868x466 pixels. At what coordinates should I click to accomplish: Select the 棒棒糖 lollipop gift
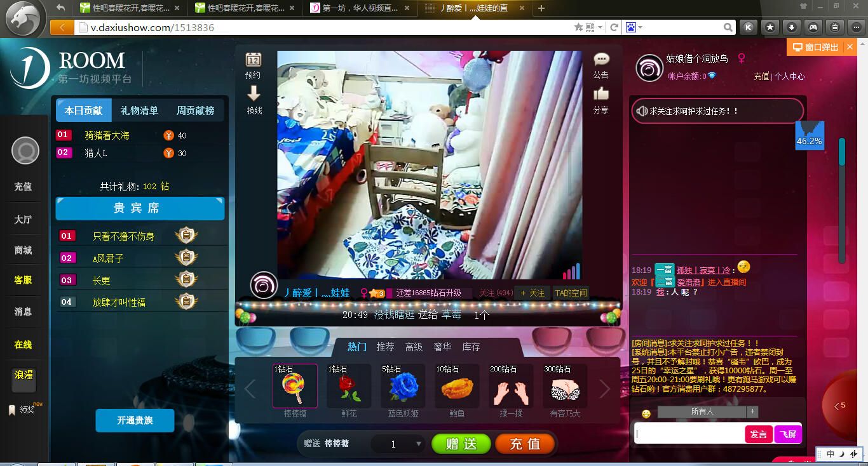pyautogui.click(x=295, y=385)
